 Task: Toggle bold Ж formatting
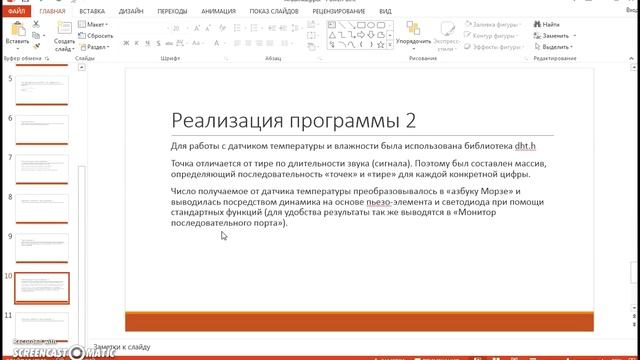coord(126,43)
